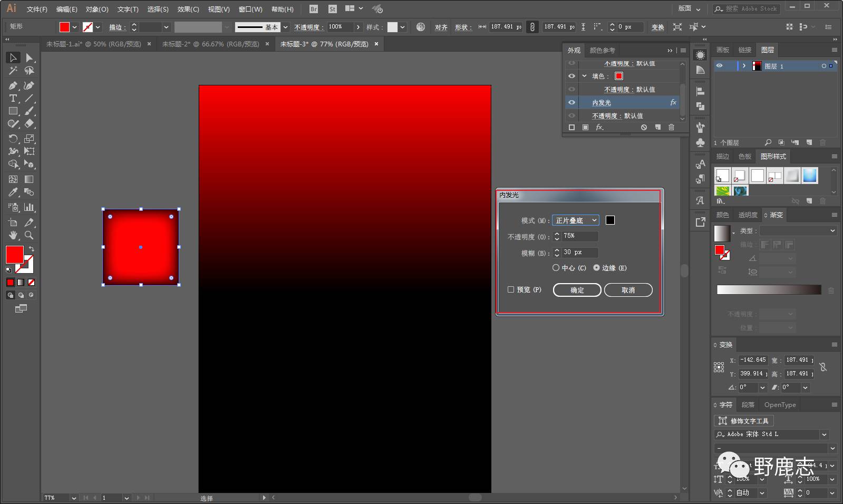Click the 取消 button
Image resolution: width=843 pixels, height=504 pixels.
click(x=628, y=290)
